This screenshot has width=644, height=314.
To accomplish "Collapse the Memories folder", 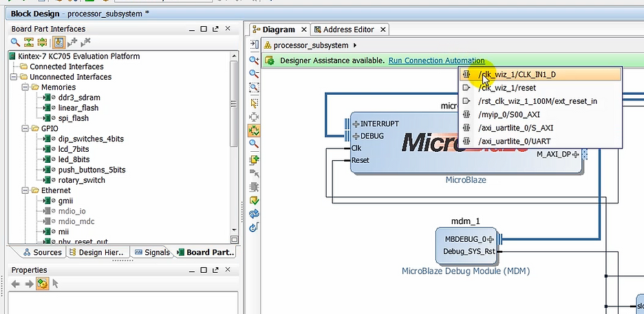I will 25,87.
